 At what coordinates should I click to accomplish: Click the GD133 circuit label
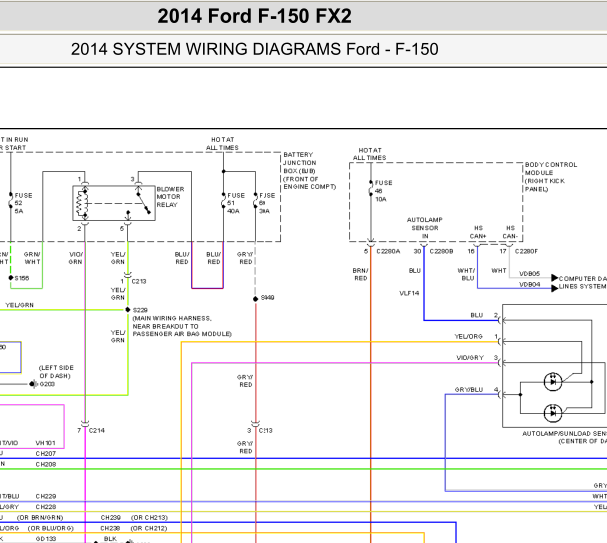pyautogui.click(x=46, y=539)
